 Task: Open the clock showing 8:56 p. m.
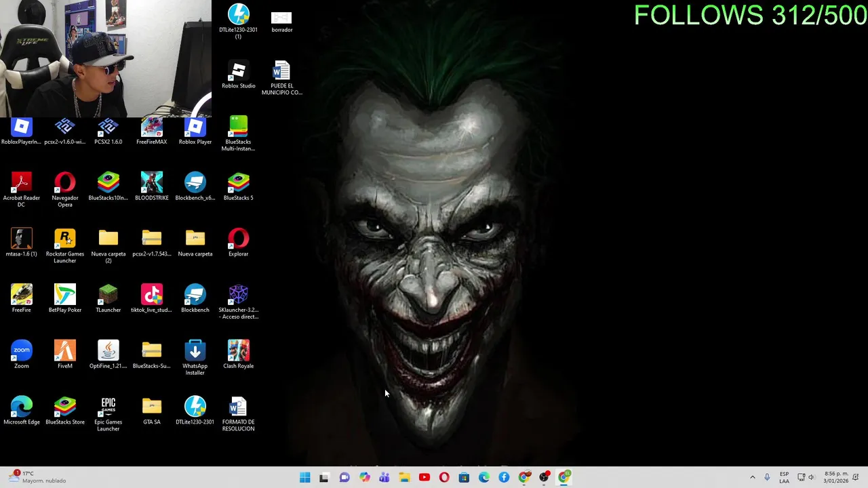[835, 477]
